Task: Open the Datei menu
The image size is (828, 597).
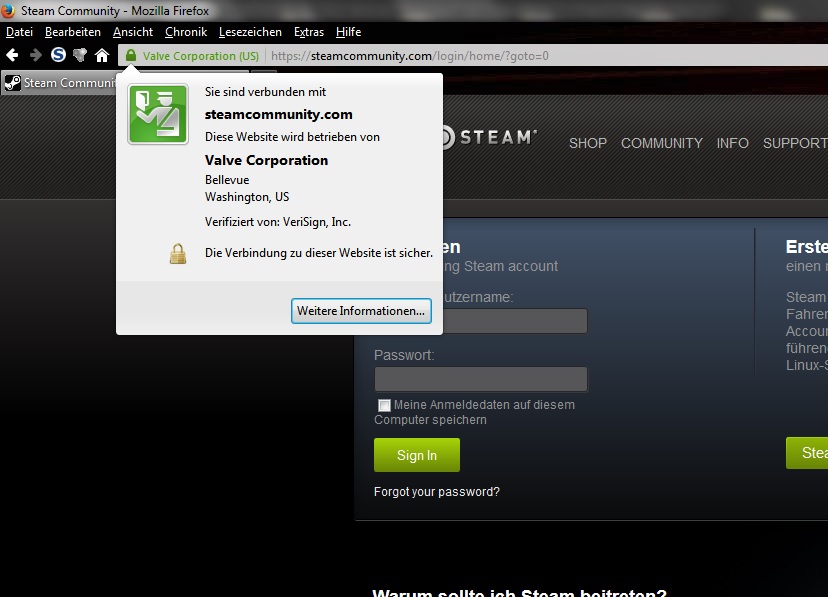Action: tap(20, 32)
